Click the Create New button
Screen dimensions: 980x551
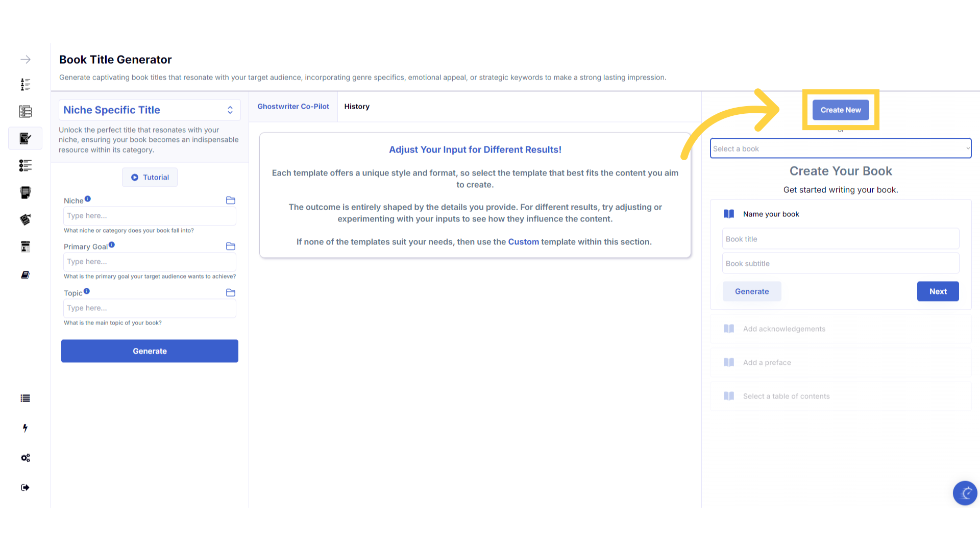(840, 110)
